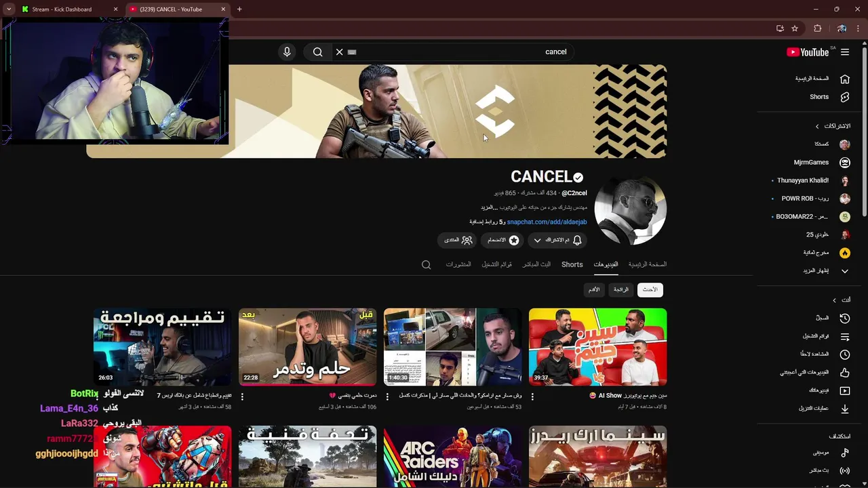Switch to channel الفيديوهات tab
Image resolution: width=868 pixels, height=488 pixels.
click(x=606, y=264)
